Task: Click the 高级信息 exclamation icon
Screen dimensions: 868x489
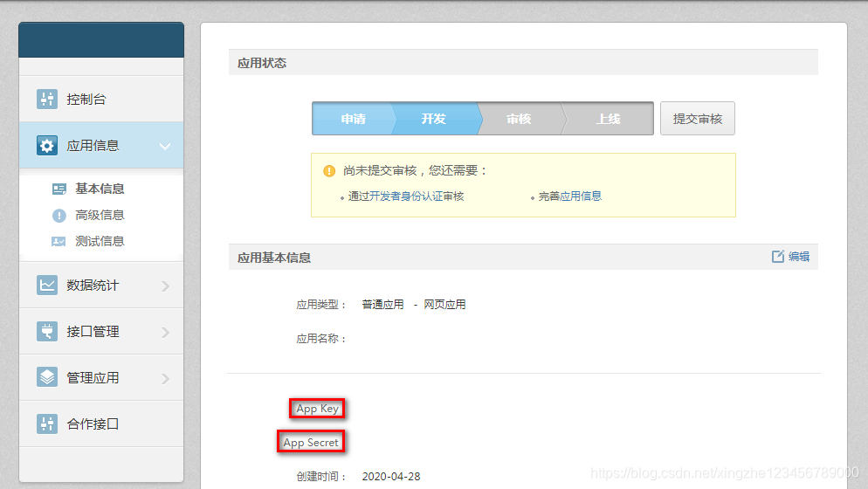Action: click(59, 216)
